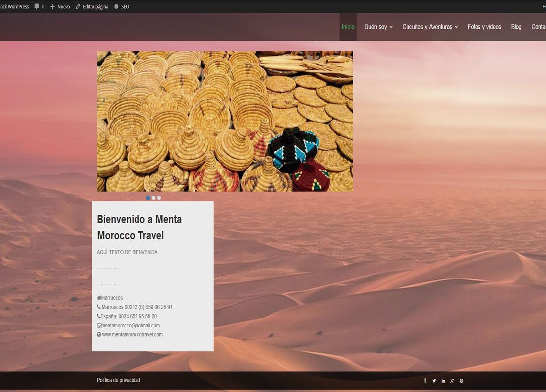Open the Contacto menu item
The height and width of the screenshot is (392, 546).
coord(539,27)
